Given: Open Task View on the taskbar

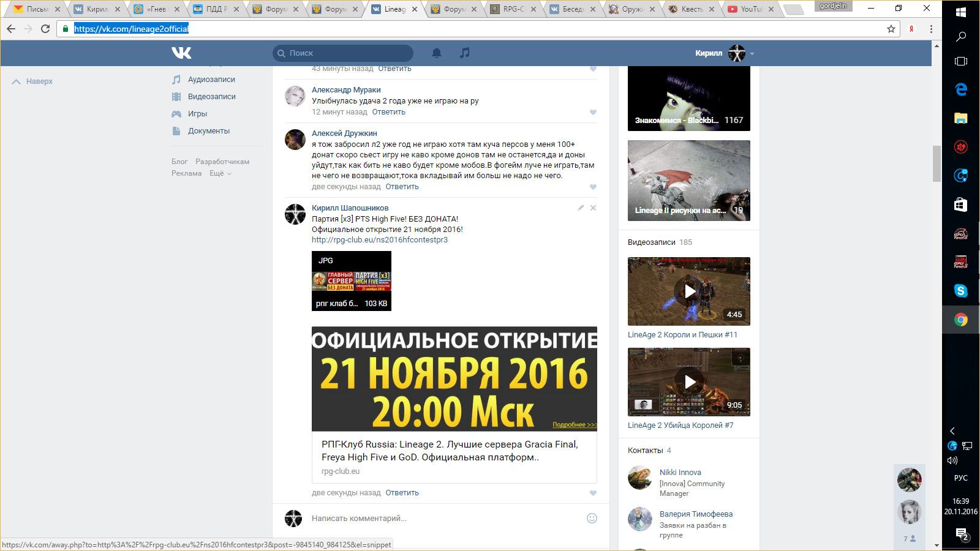Looking at the screenshot, I should [961, 61].
